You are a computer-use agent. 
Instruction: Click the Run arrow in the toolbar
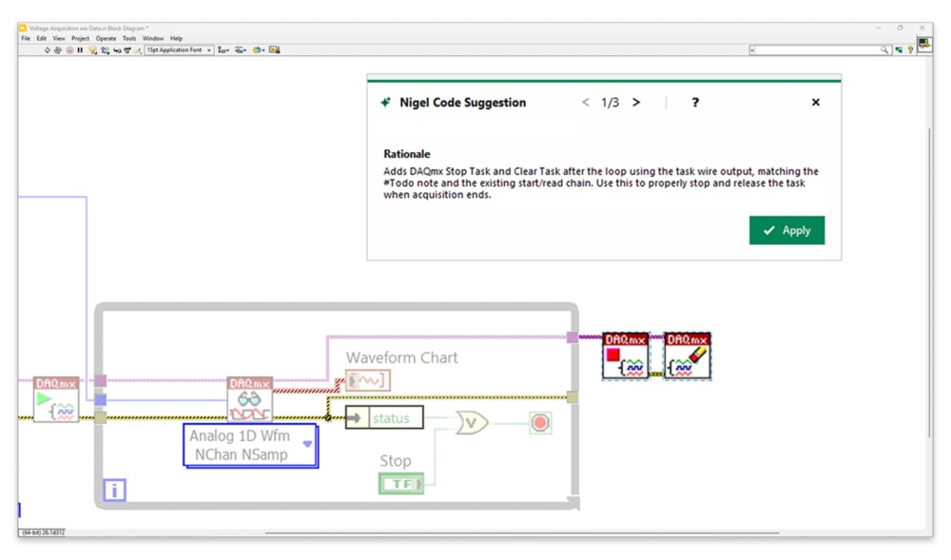[x=48, y=50]
